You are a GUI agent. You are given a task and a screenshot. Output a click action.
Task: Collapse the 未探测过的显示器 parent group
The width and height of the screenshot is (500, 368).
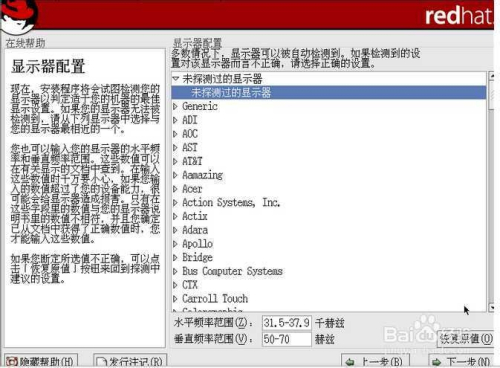(x=176, y=79)
